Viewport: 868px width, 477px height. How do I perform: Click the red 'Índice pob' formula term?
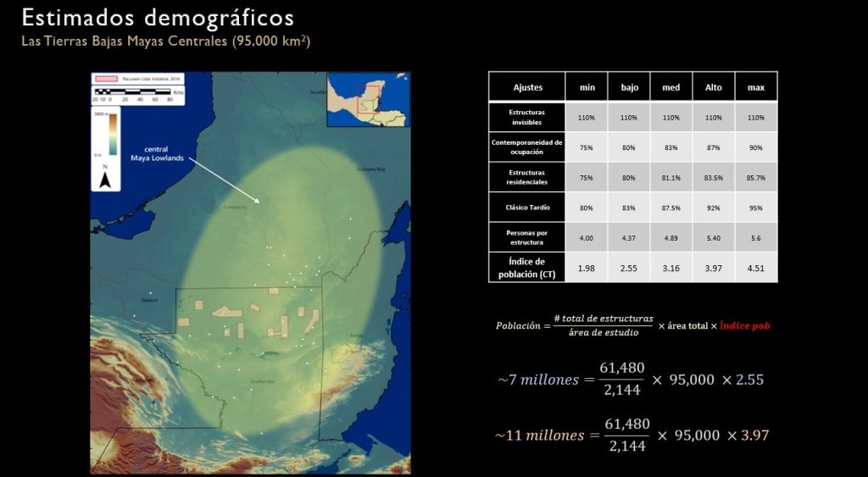tap(745, 325)
